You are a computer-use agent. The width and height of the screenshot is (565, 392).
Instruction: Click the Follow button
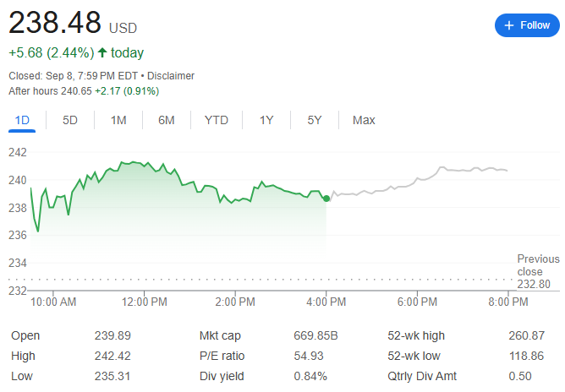[x=527, y=25]
